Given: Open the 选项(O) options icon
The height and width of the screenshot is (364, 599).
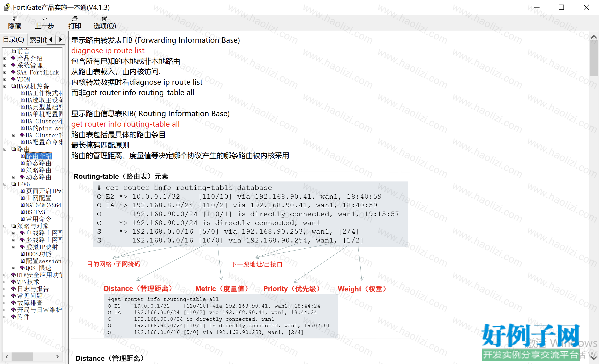Looking at the screenshot, I should click(x=105, y=19).
